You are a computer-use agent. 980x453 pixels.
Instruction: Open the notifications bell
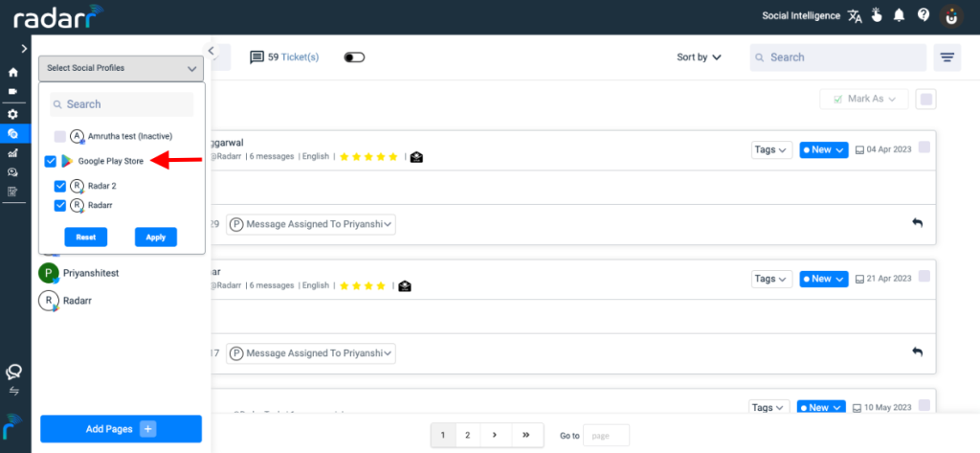[x=900, y=15]
